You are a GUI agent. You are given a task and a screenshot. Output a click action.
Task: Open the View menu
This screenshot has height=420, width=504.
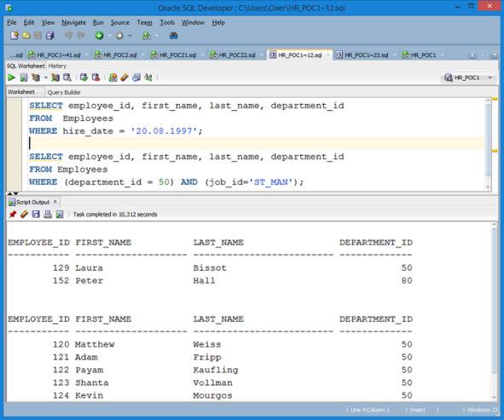(x=48, y=22)
